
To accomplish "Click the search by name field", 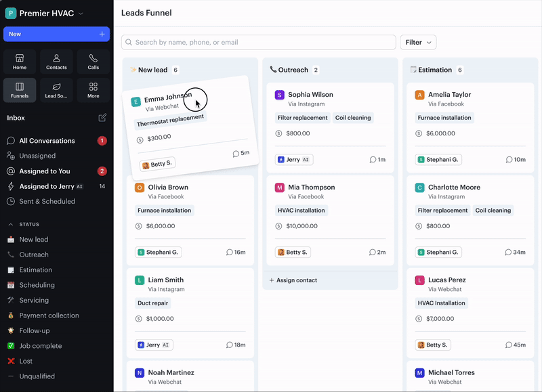I will (258, 42).
